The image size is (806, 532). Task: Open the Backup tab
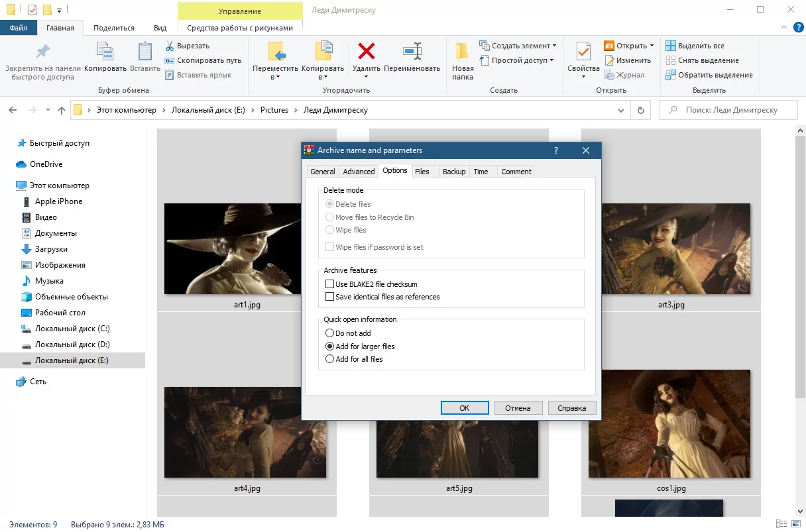454,172
